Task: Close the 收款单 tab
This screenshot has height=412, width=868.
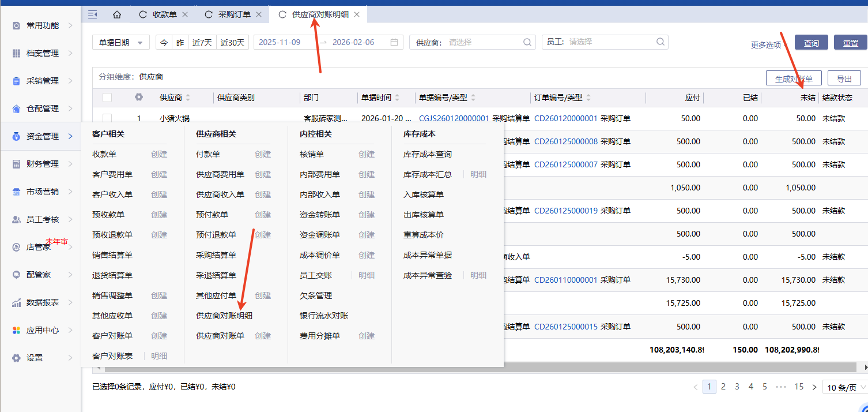Action: [x=184, y=14]
